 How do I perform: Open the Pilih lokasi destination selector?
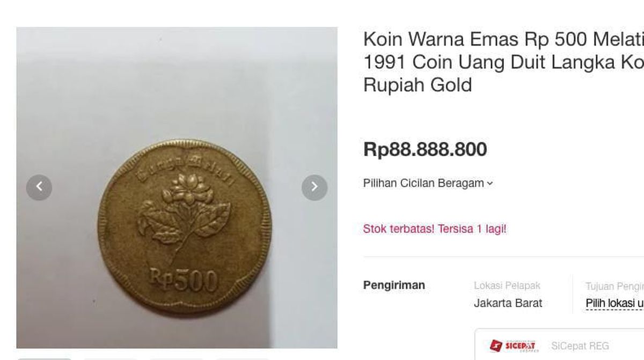coord(614,303)
